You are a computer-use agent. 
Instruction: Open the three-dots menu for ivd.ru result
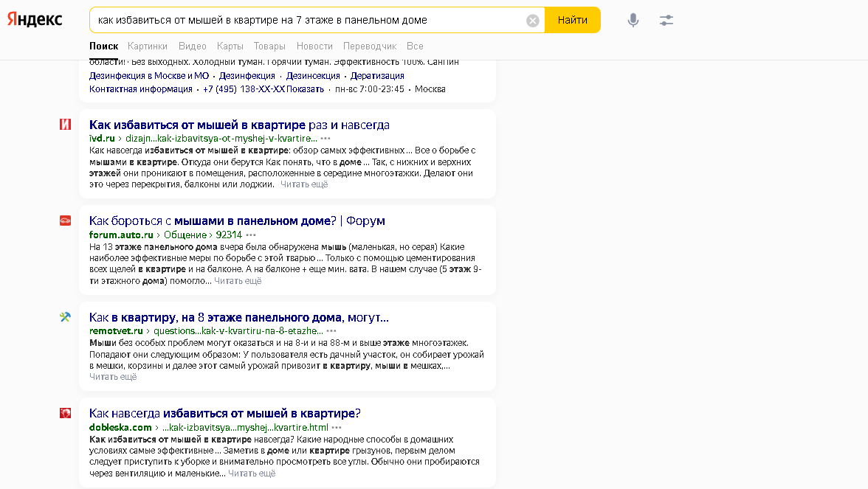click(x=325, y=139)
